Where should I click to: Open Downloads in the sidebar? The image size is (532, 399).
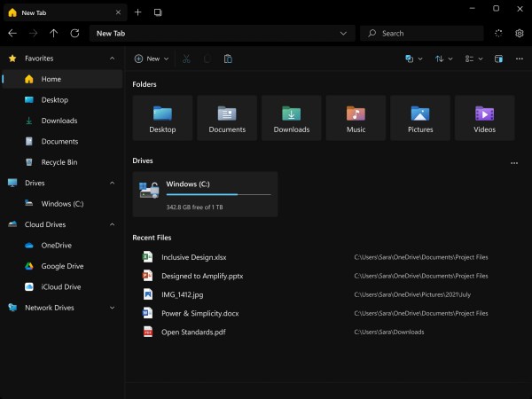tap(62, 121)
